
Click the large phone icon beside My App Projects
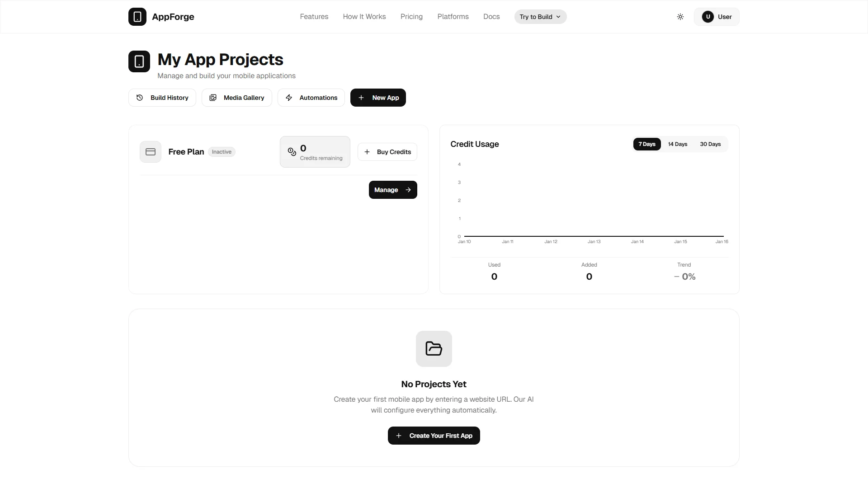(139, 61)
